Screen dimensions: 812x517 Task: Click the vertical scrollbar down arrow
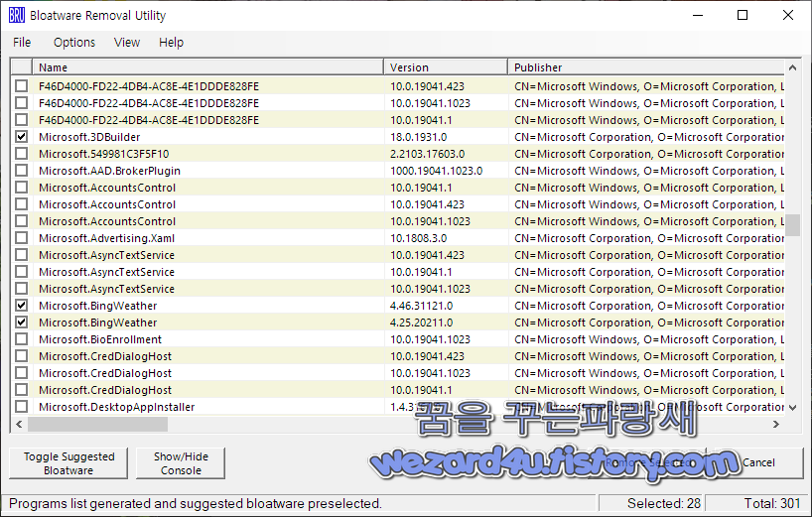[792, 407]
